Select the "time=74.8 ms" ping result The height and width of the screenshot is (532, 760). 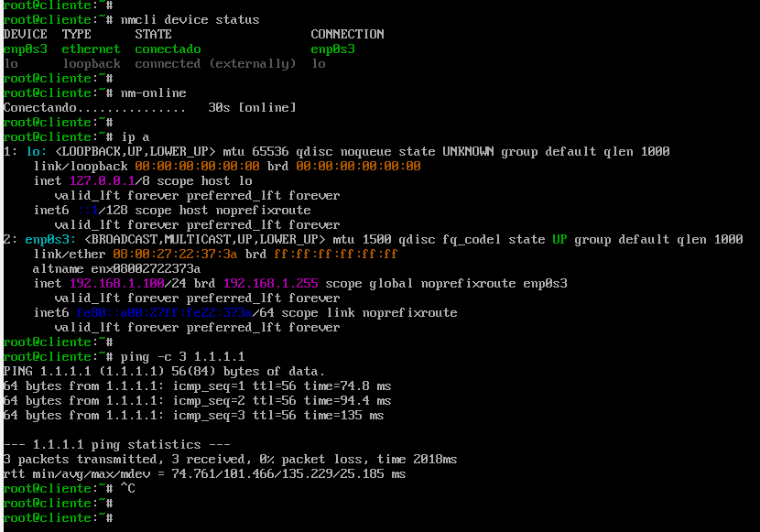coord(348,386)
